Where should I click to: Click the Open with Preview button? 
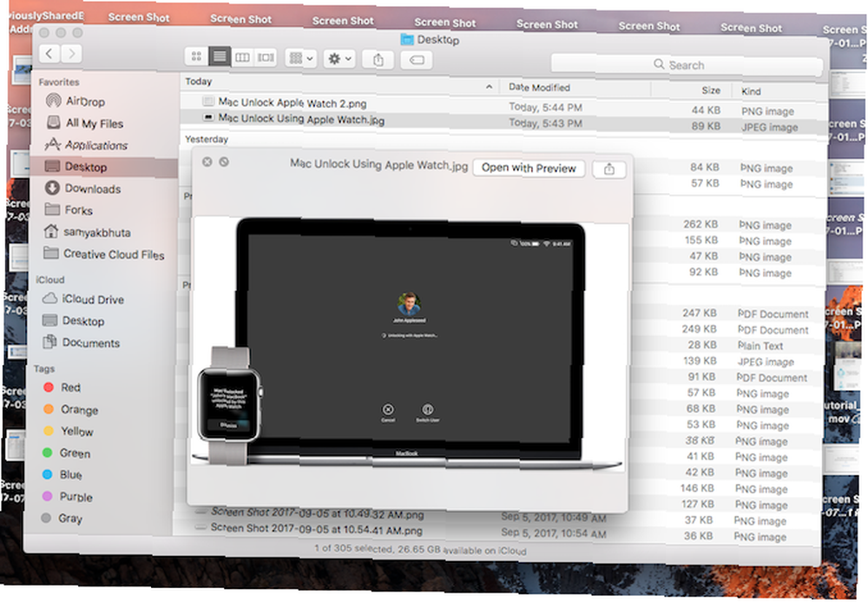[529, 168]
